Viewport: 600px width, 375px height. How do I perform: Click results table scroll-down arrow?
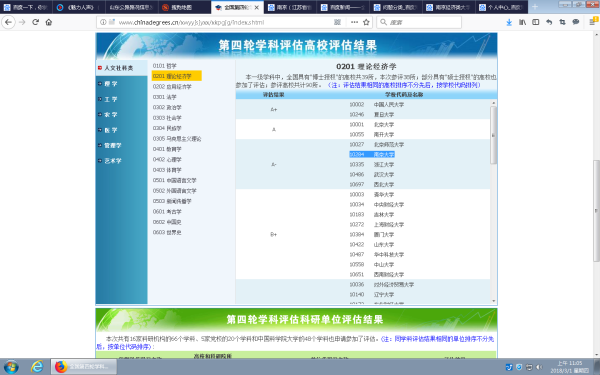(x=493, y=301)
